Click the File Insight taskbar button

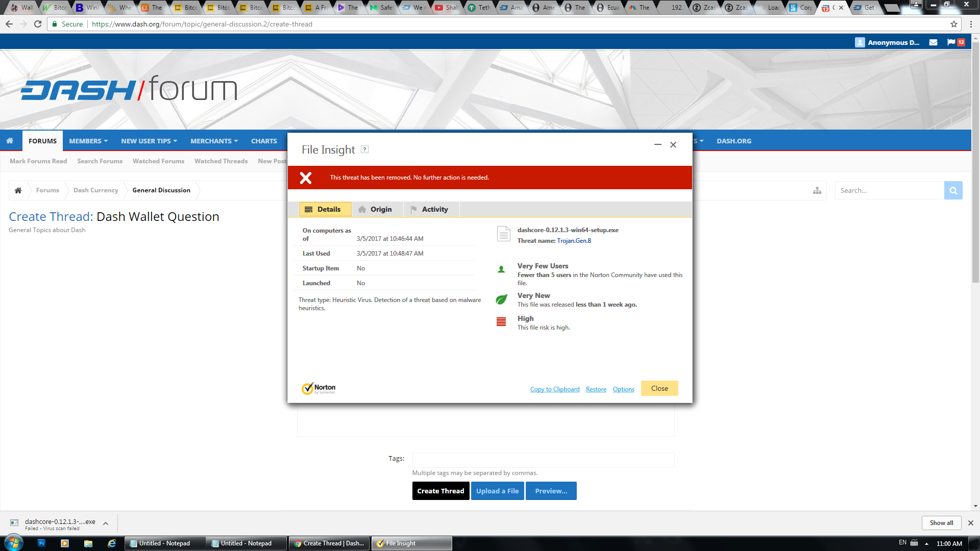(x=411, y=543)
